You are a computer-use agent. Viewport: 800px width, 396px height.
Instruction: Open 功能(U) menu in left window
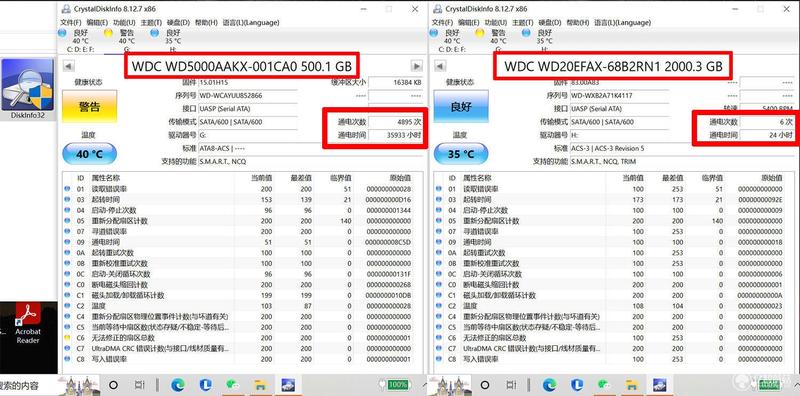(x=124, y=22)
